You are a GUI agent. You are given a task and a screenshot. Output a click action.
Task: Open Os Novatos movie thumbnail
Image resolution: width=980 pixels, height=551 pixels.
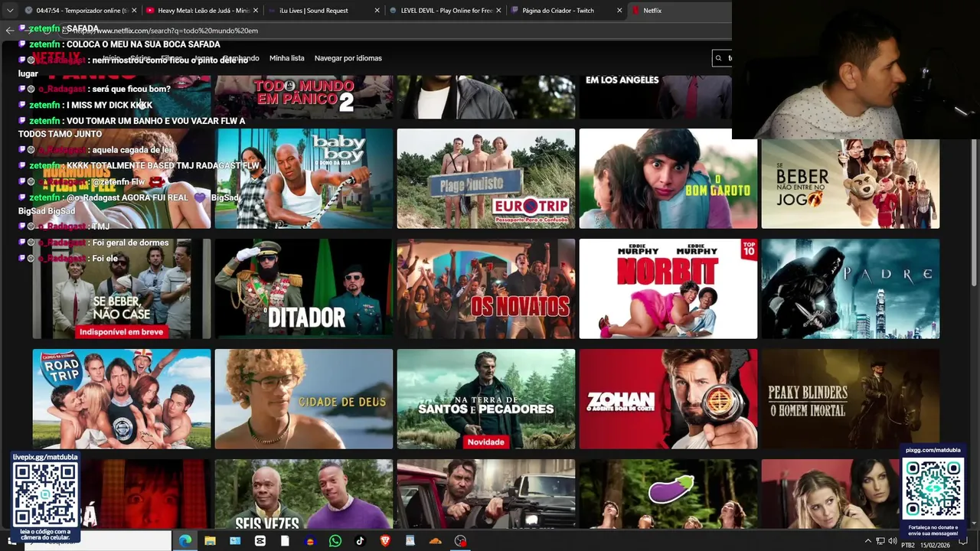click(x=486, y=289)
